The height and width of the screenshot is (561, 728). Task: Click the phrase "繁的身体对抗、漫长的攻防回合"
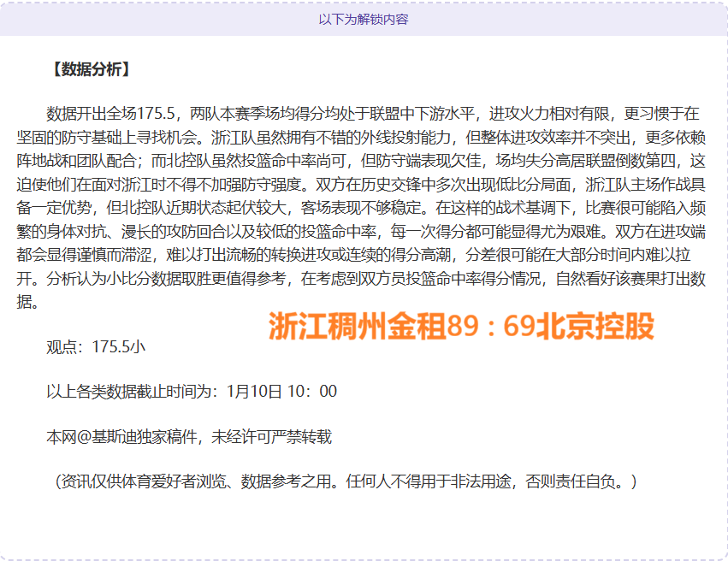coord(121,232)
